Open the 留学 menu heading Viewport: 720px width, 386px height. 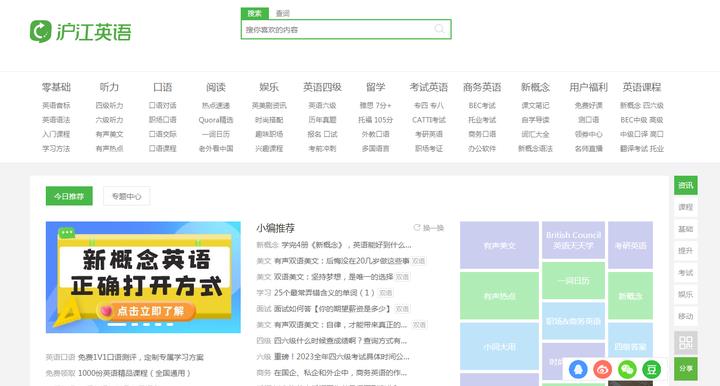click(x=376, y=87)
